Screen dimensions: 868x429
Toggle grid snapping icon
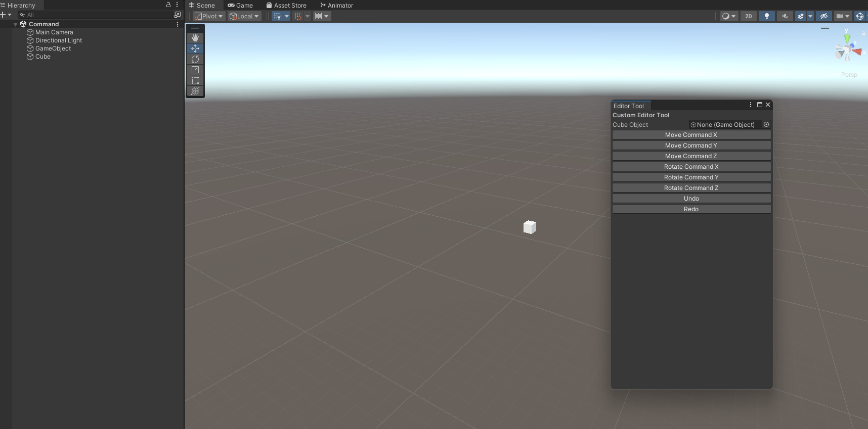298,16
